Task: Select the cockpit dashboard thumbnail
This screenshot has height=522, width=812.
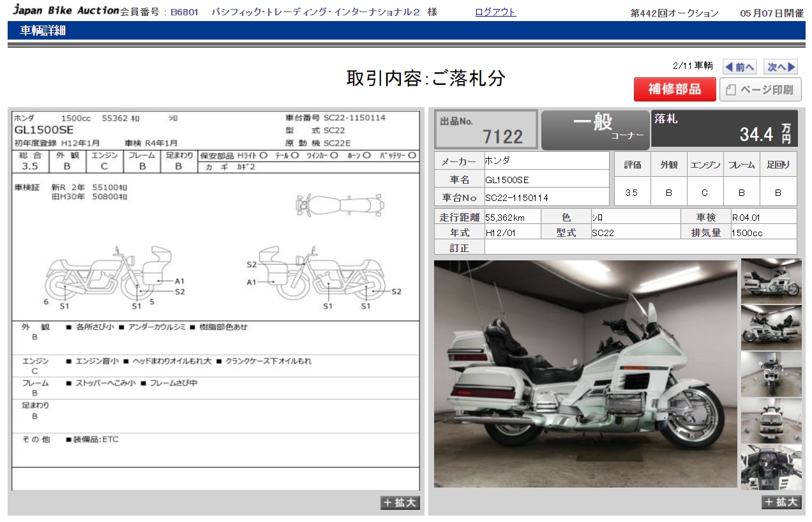Action: (771, 468)
